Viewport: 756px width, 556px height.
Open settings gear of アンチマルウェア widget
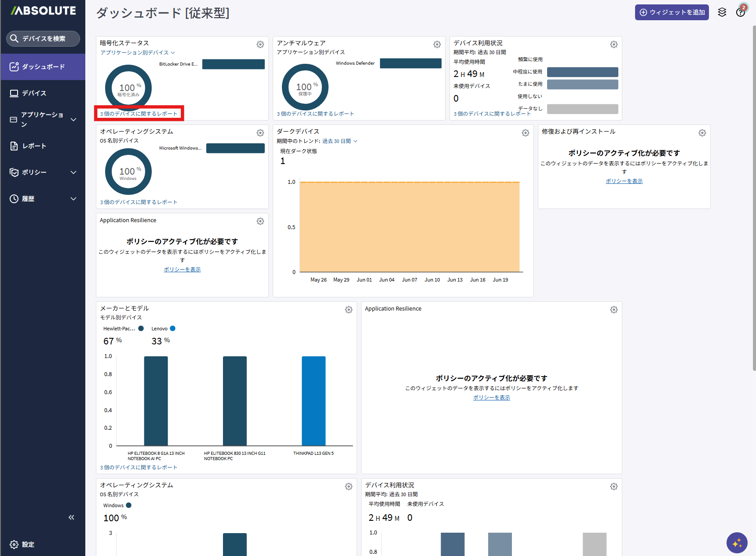437,44
